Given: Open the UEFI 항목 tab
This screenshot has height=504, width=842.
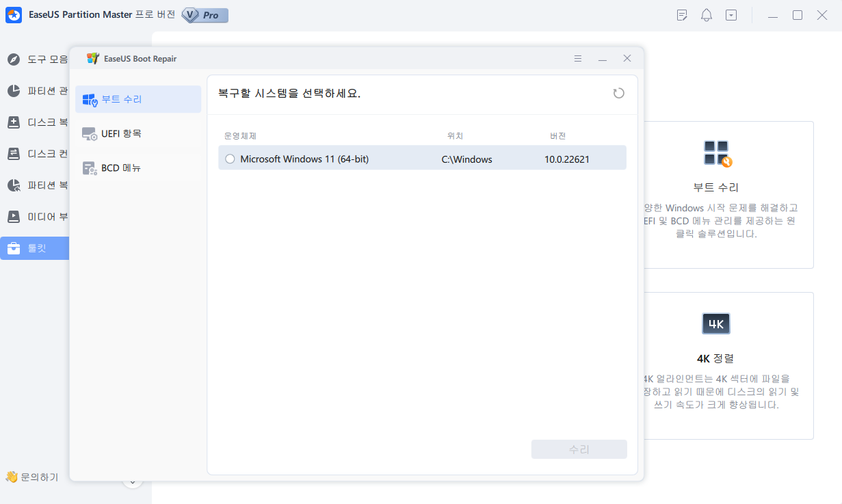Looking at the screenshot, I should tap(138, 133).
